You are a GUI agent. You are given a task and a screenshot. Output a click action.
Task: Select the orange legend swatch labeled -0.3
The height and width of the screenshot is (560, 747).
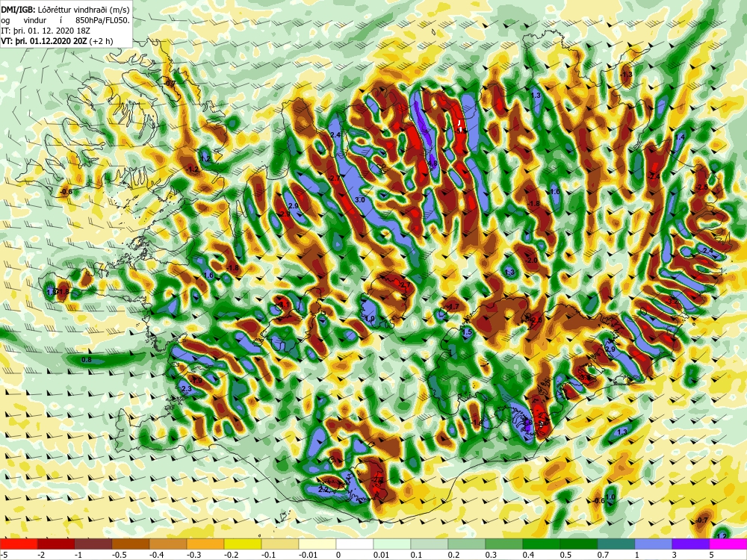[205, 544]
